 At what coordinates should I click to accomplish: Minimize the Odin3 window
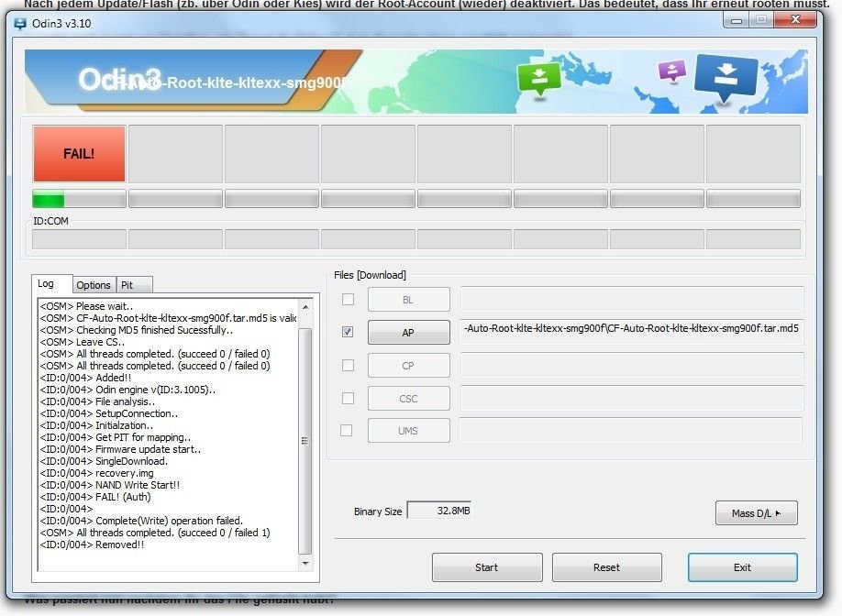pos(737,20)
